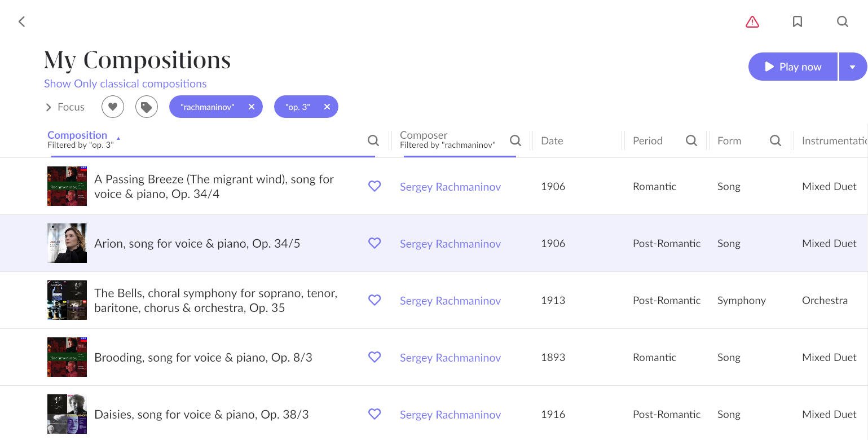Screen dimensions: 868x440
Task: Open The Bells album thumbnail
Action: (67, 300)
